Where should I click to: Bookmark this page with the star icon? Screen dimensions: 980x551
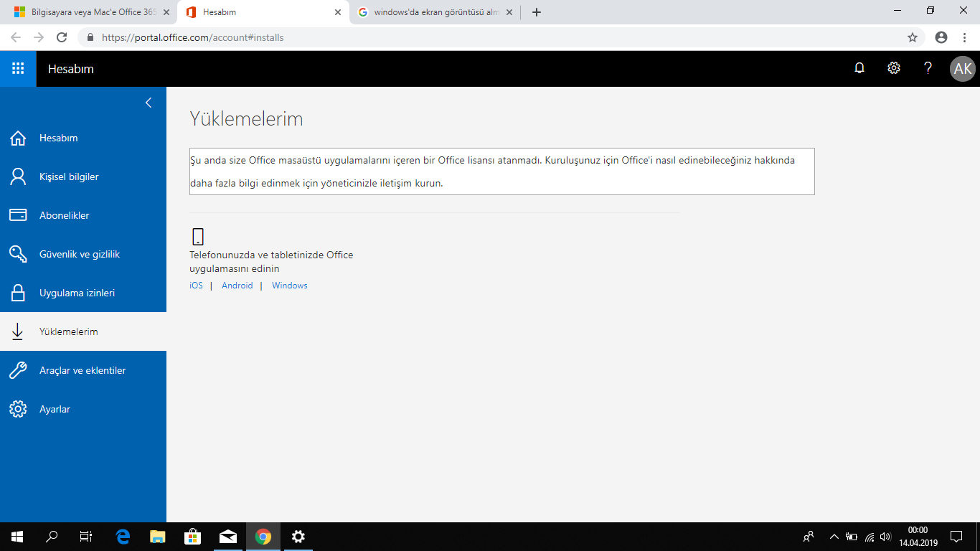pyautogui.click(x=913, y=37)
